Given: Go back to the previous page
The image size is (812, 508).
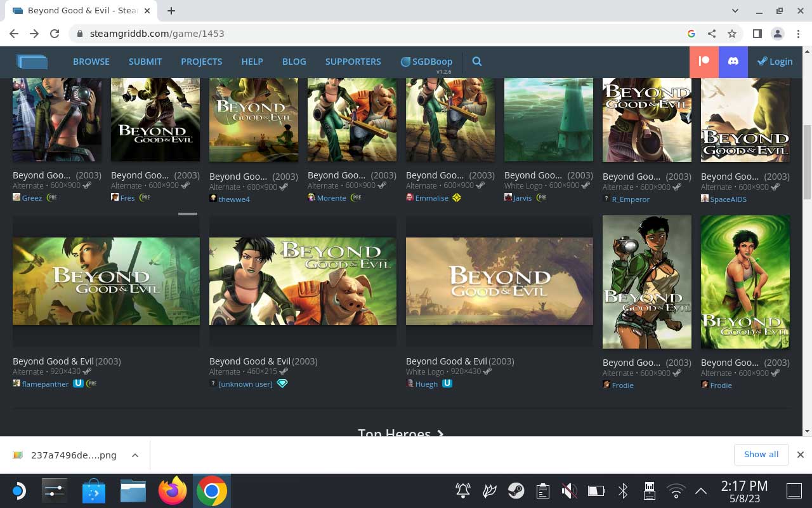Looking at the screenshot, I should pyautogui.click(x=14, y=34).
